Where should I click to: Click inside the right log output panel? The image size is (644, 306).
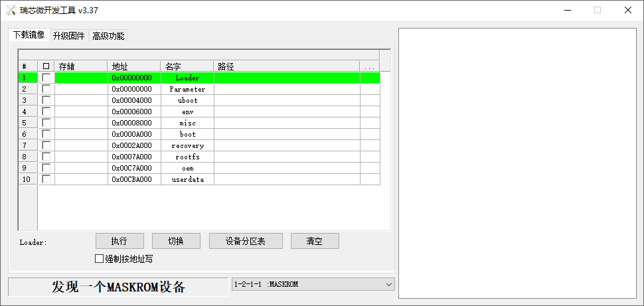pos(517,163)
